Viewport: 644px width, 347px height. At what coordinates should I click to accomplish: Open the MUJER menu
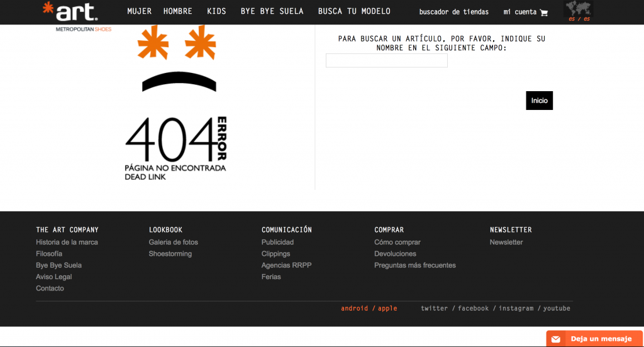point(139,11)
